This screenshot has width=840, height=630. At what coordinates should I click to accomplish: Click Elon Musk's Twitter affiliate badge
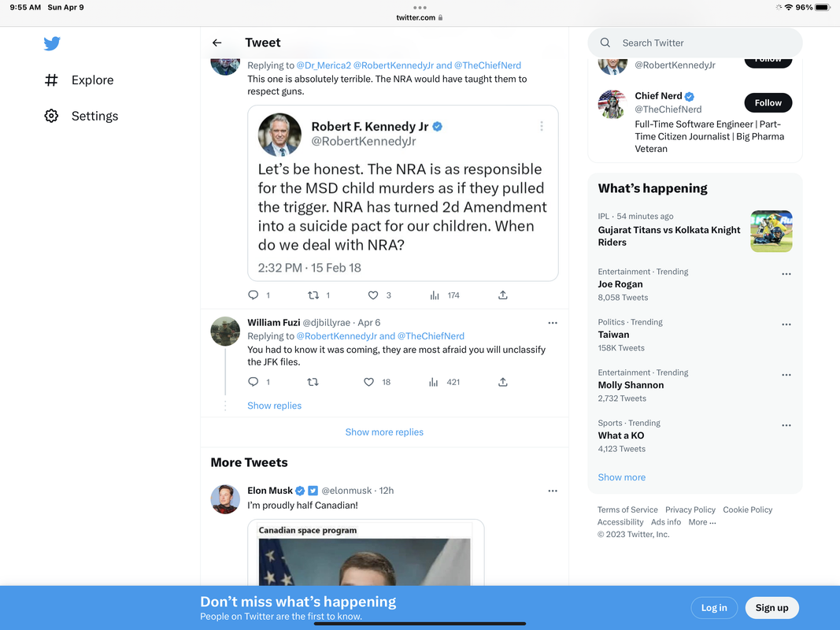point(313,491)
